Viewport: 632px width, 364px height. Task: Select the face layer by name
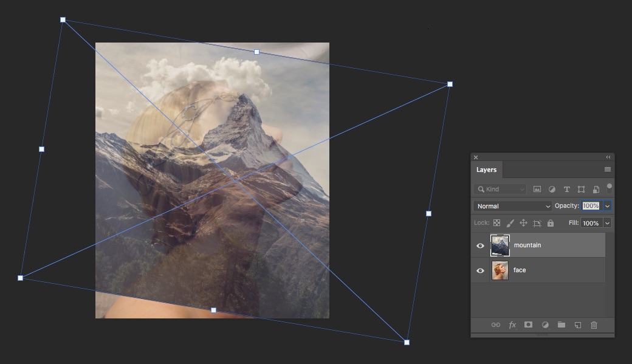520,270
